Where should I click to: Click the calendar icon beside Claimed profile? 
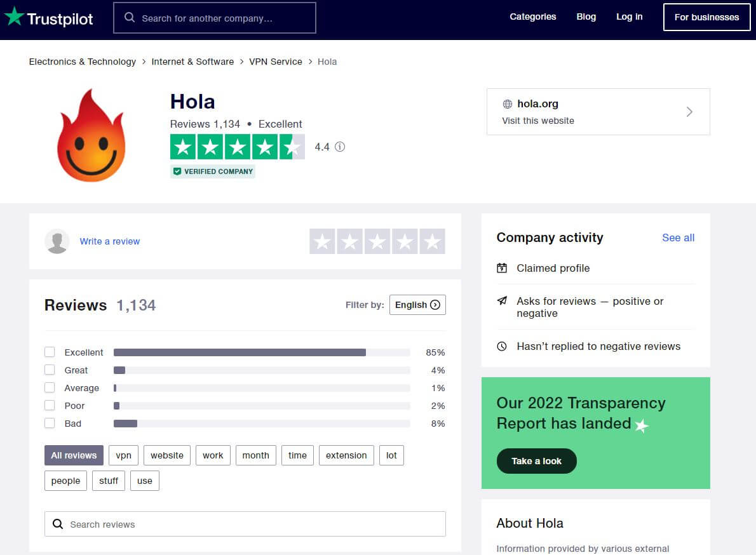tap(502, 269)
